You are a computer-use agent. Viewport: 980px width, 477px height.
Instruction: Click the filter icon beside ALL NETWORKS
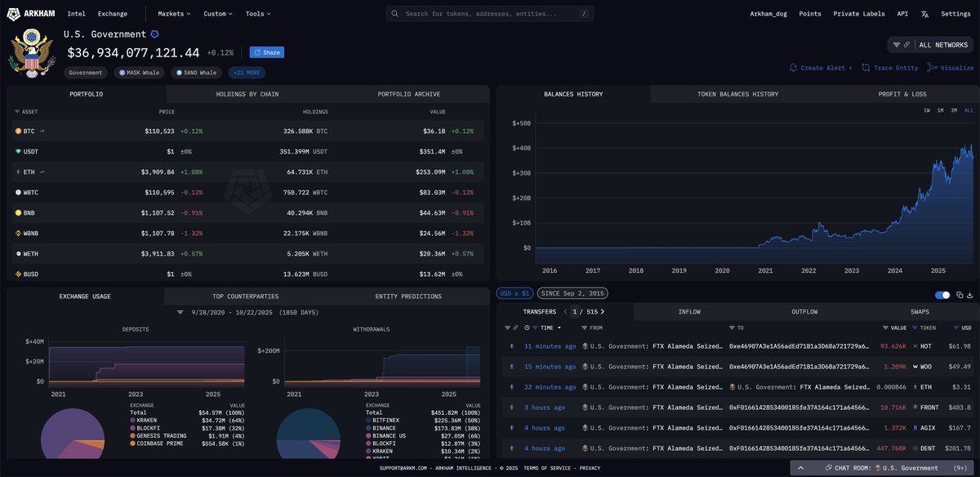click(x=897, y=45)
